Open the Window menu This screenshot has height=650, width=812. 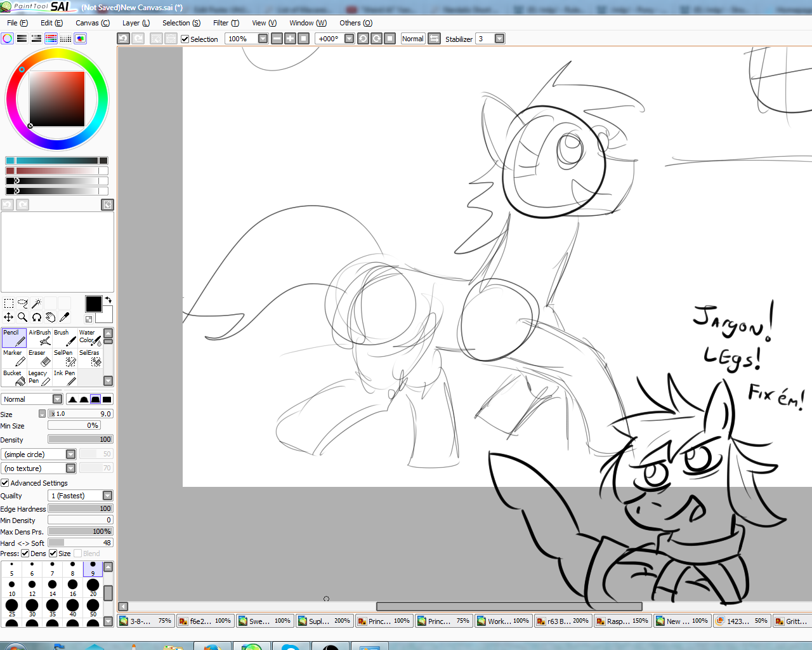coord(308,23)
